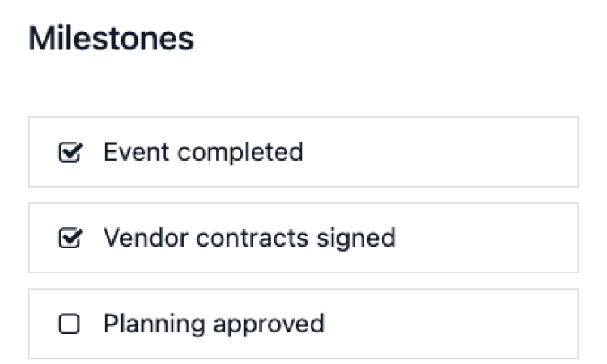Click blank space right of Milestones heading

click(405, 39)
